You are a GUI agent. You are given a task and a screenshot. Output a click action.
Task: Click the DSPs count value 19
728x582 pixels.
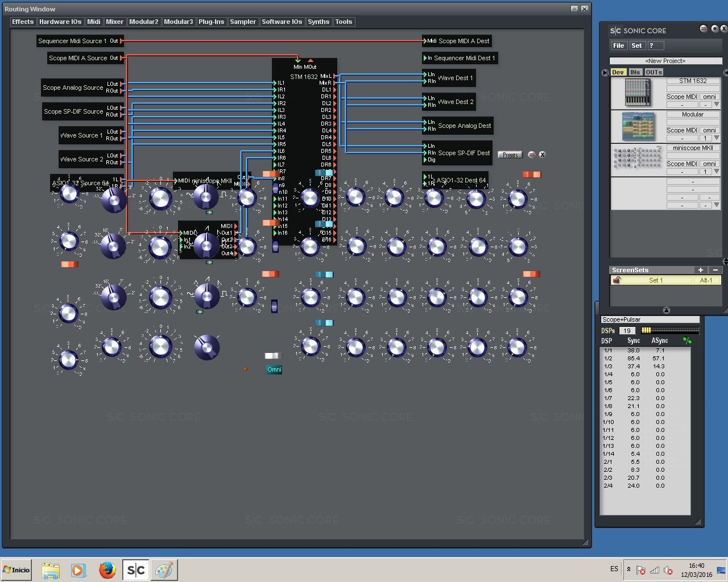pyautogui.click(x=627, y=330)
